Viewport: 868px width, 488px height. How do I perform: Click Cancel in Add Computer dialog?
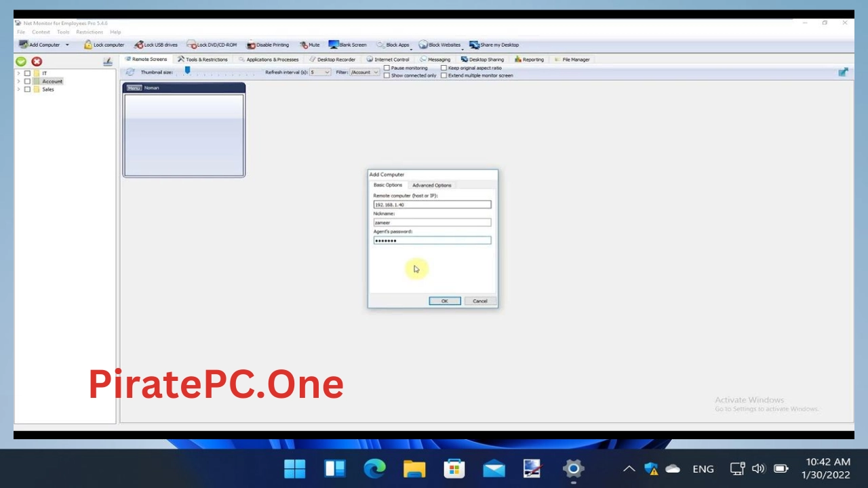[480, 301]
